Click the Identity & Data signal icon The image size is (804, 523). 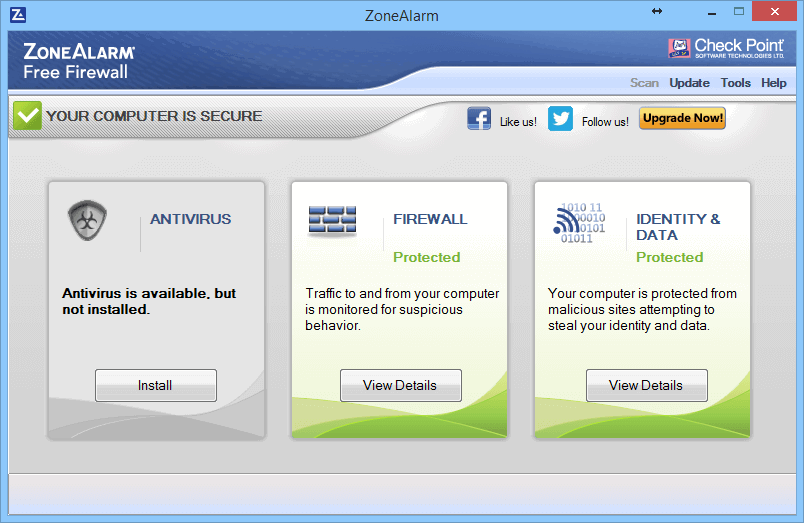click(x=579, y=223)
